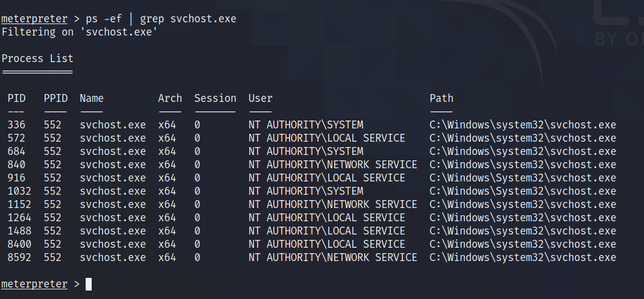The image size is (644, 299).
Task: Click PPID 552 in PID 8400 row
Action: pos(52,244)
